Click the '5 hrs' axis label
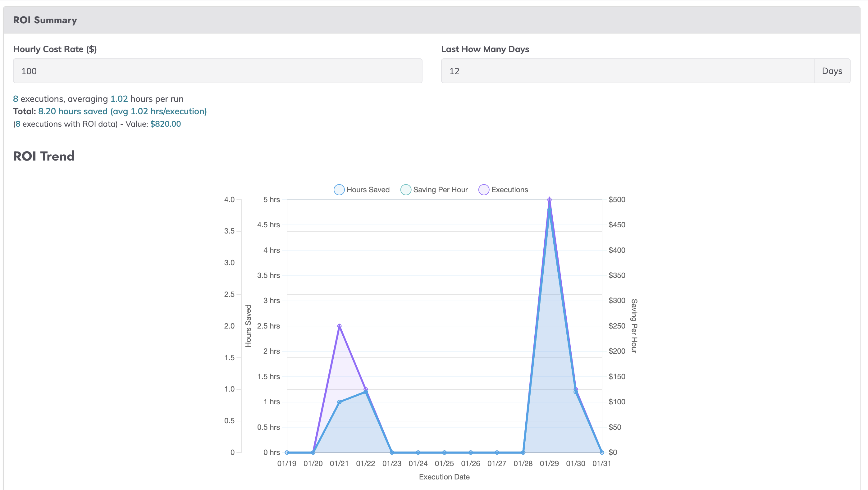Viewport: 868px width, 490px height. click(x=272, y=199)
